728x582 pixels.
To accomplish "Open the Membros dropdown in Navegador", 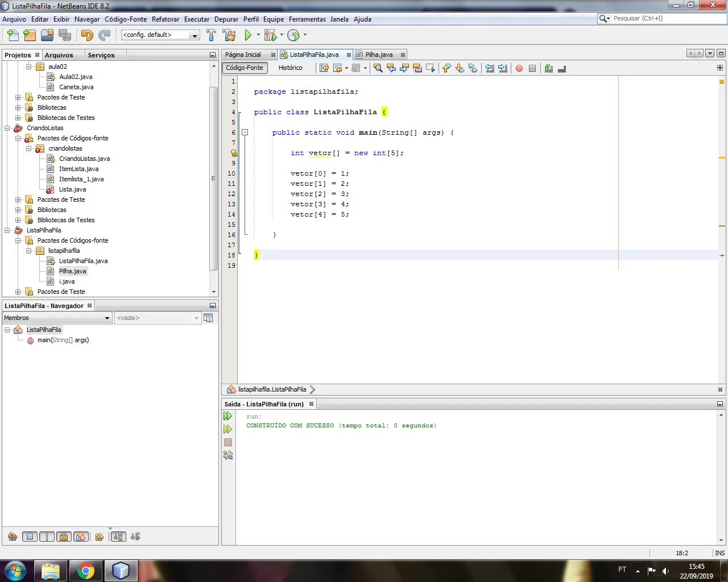I will pyautogui.click(x=57, y=318).
